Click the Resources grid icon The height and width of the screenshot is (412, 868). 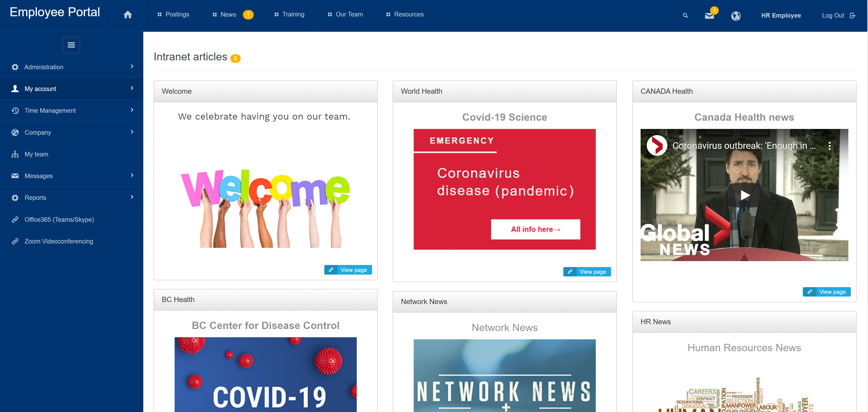tap(388, 14)
